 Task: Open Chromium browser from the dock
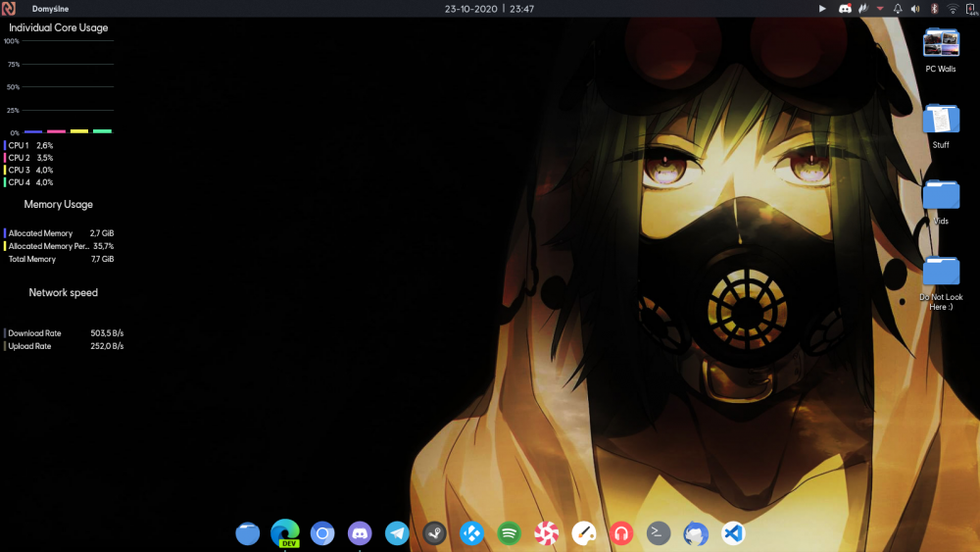(x=322, y=533)
